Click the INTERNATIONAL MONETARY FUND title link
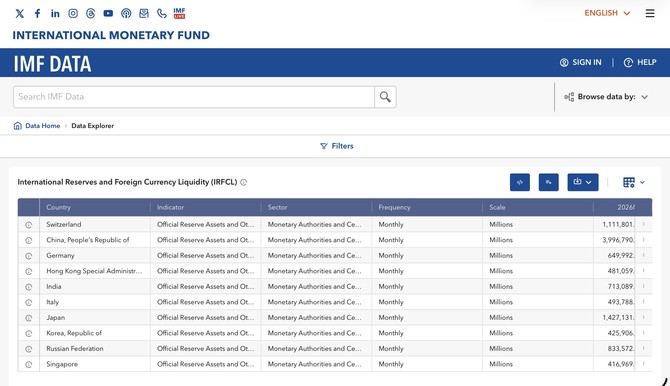 coord(111,35)
